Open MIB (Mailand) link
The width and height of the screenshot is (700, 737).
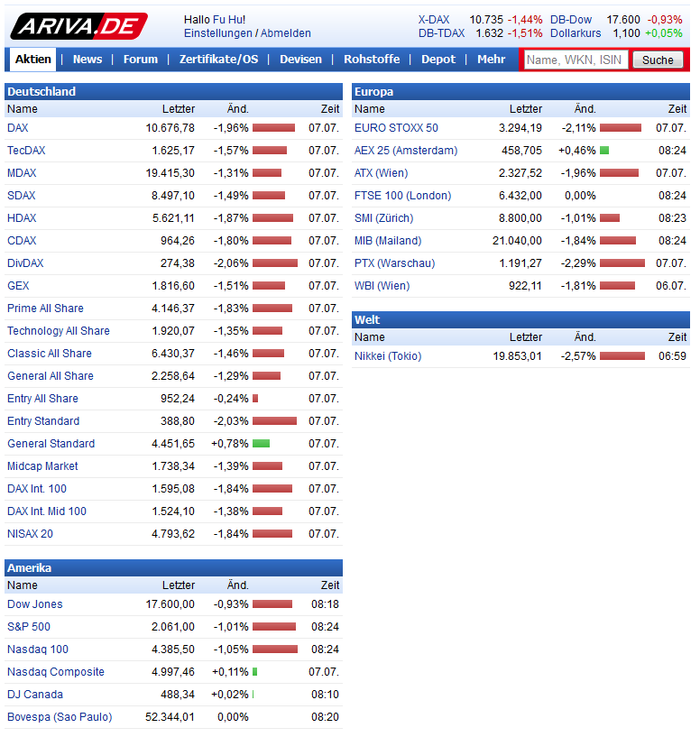coord(388,241)
